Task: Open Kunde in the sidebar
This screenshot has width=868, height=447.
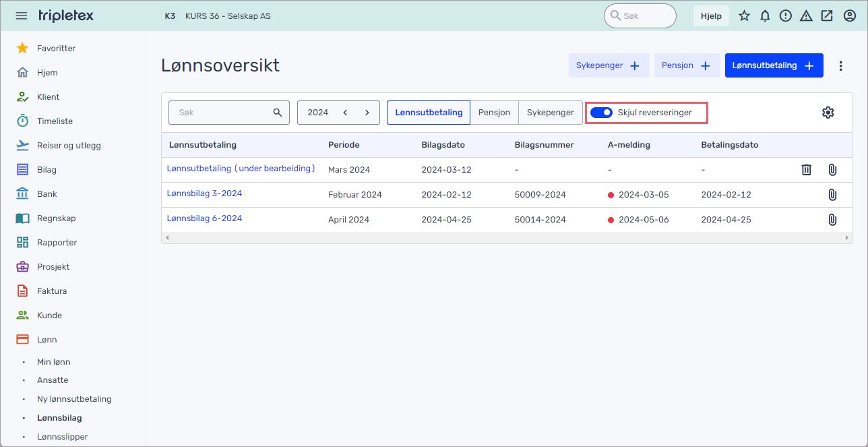Action: click(39, 316)
